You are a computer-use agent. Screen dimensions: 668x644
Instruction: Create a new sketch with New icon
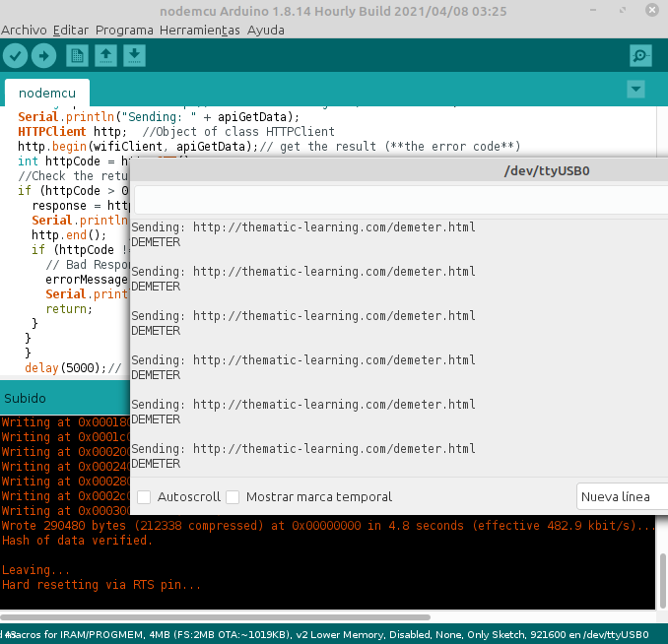click(x=77, y=56)
